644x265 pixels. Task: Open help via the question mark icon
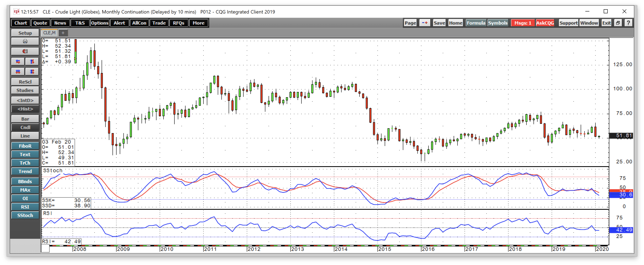[628, 23]
